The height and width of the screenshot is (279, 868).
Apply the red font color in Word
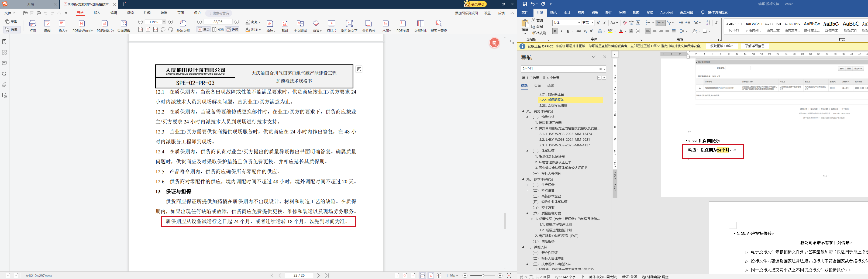tap(621, 31)
